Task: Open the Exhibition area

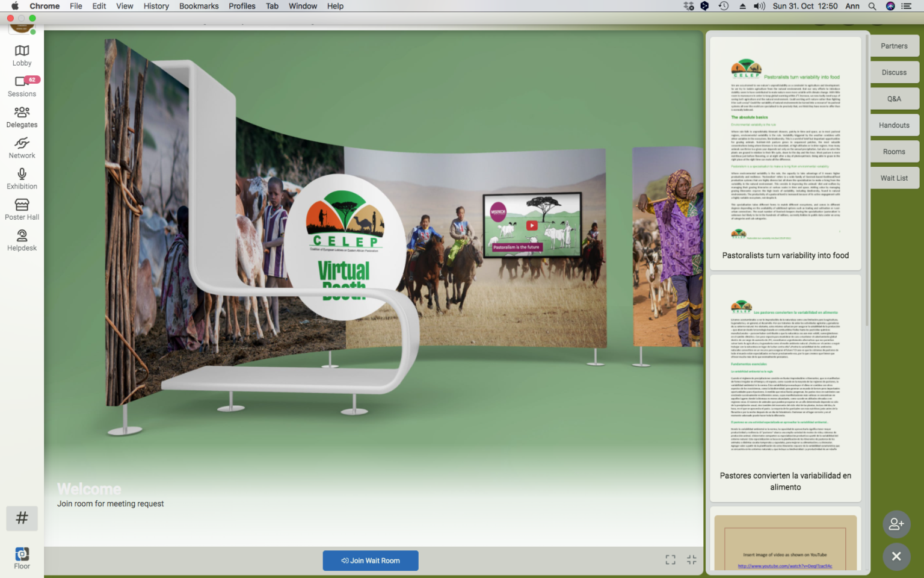Action: point(22,179)
